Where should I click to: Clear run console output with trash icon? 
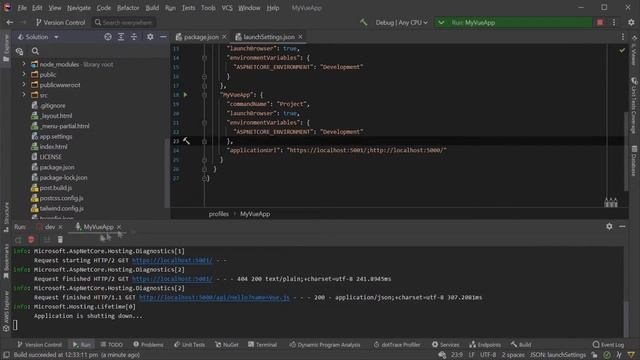(60, 240)
